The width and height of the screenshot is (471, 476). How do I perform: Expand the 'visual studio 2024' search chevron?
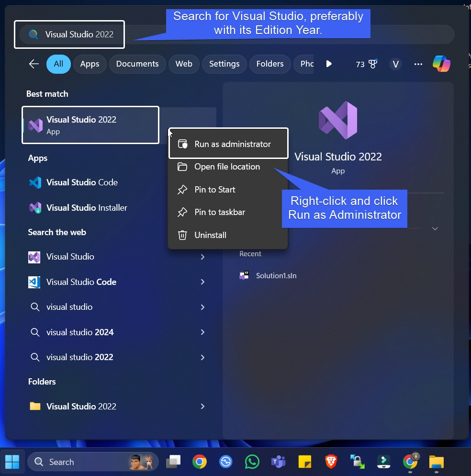click(202, 332)
